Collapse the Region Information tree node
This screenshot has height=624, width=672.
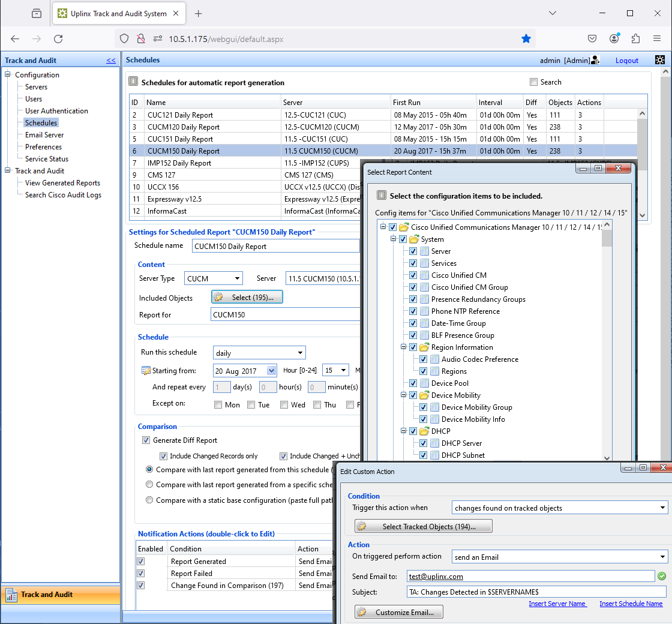coord(403,347)
